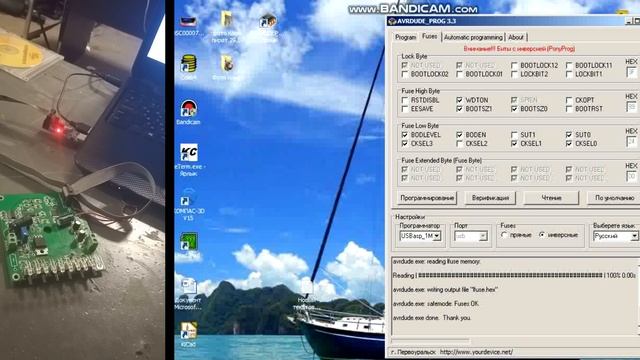640x360 pixels.
Task: Click the log line 'avrdude.exe: reading lfuse memory:'
Action: [436, 262]
